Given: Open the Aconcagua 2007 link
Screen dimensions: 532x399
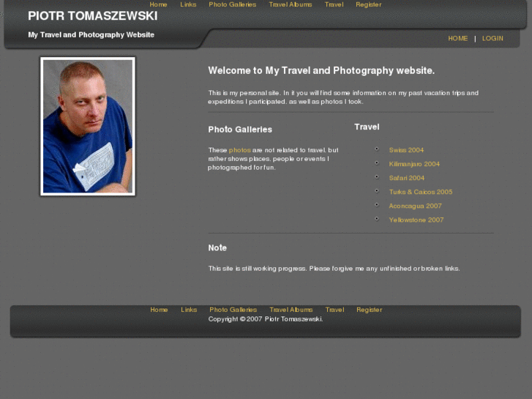Looking at the screenshot, I should (416, 206).
